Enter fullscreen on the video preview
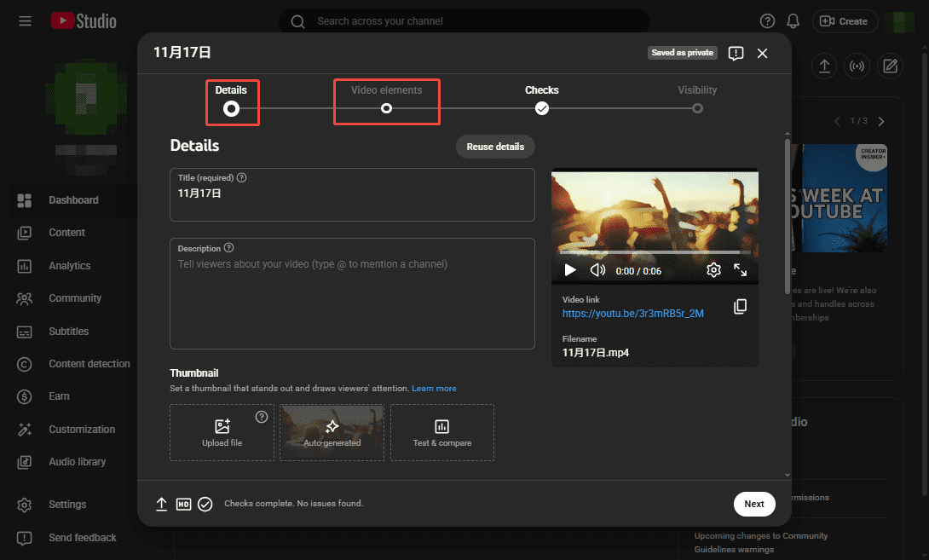This screenshot has width=929, height=560. click(x=741, y=269)
